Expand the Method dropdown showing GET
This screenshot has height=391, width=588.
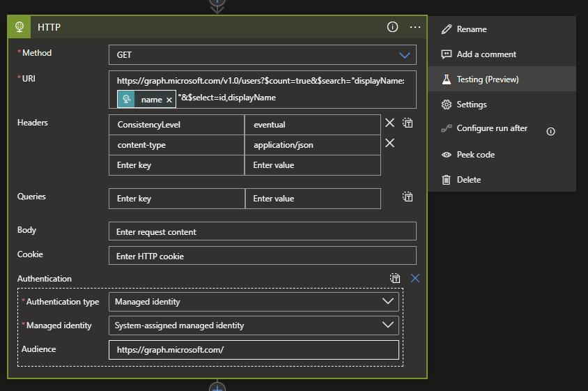[263, 55]
